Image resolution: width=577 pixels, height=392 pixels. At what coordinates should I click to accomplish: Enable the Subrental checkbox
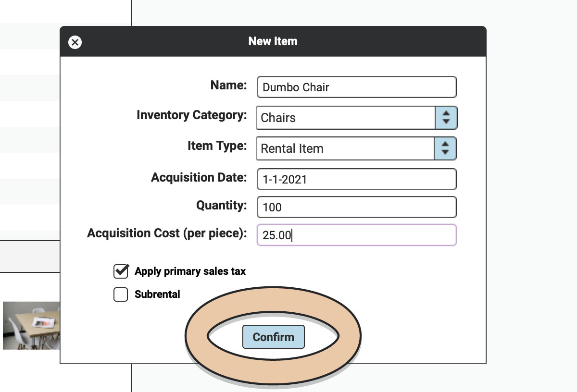coord(121,294)
